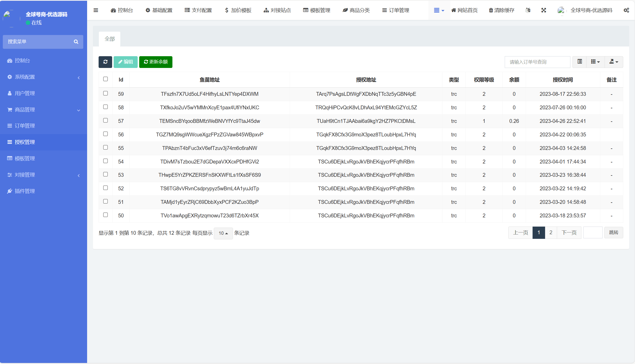Image resolution: width=635 pixels, height=364 pixels.
Task: Open the columns visibility dropdown
Action: [x=595, y=62]
